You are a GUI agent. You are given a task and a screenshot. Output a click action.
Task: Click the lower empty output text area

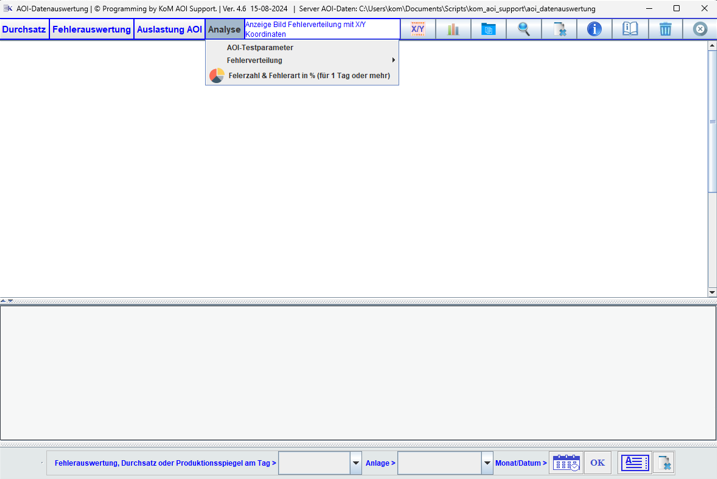tap(358, 373)
